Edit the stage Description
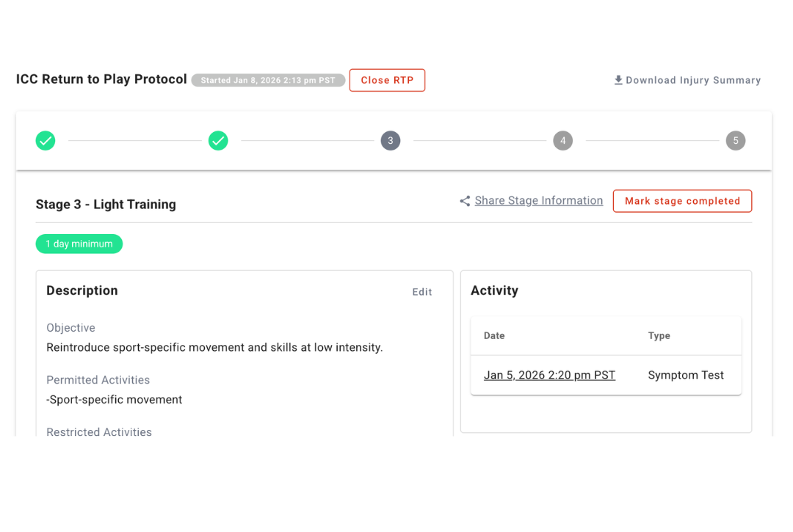 (422, 292)
